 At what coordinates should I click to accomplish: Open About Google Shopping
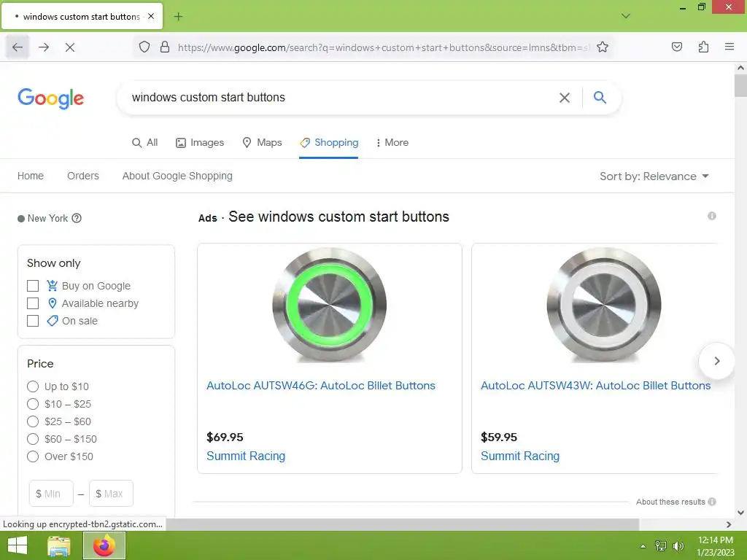177,176
